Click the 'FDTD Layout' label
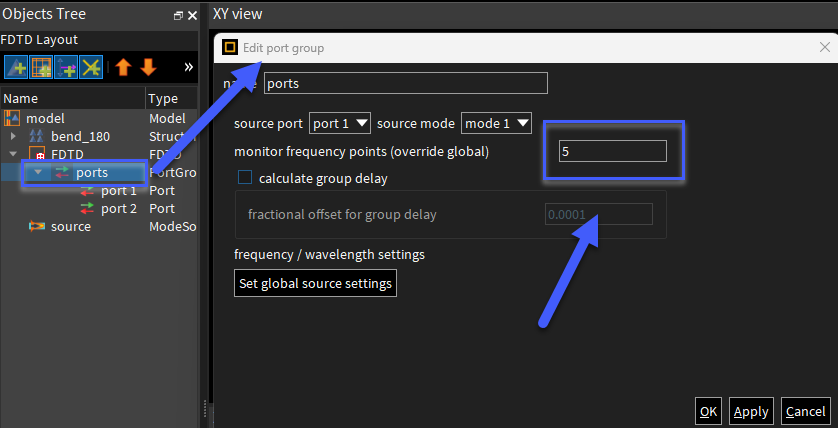The width and height of the screenshot is (838, 428). [x=40, y=40]
